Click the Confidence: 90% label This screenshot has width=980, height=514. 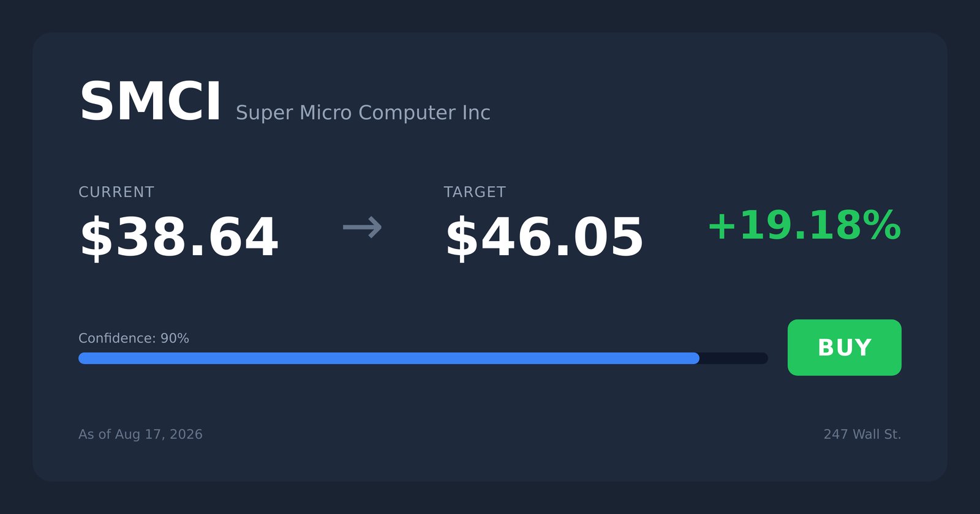click(134, 338)
